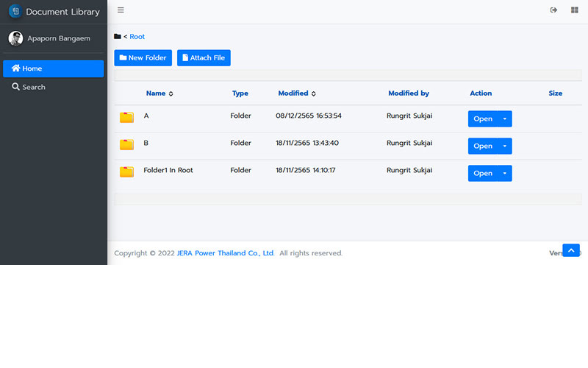Sort by the Name column
Viewport: 588px width, 368px height.
coord(159,93)
